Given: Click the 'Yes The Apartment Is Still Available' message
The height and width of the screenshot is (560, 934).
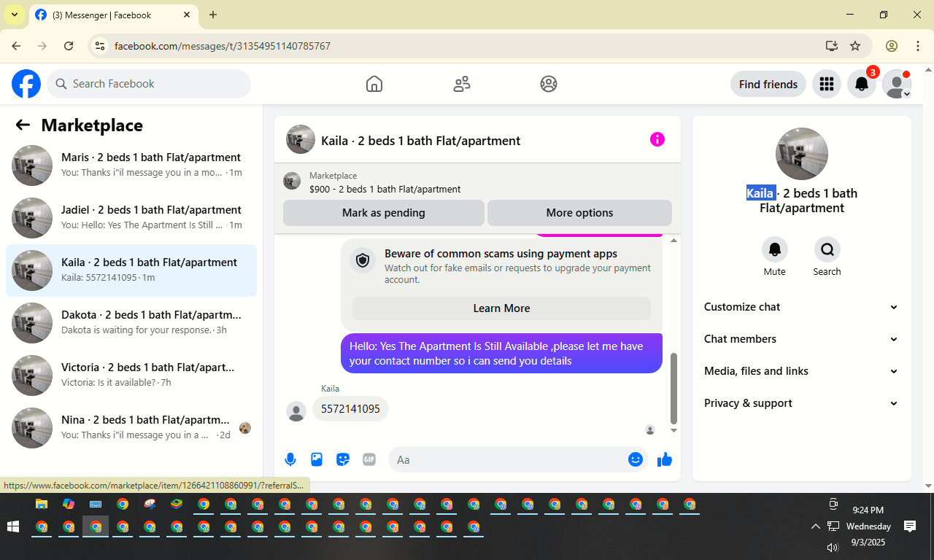Looking at the screenshot, I should tap(502, 354).
